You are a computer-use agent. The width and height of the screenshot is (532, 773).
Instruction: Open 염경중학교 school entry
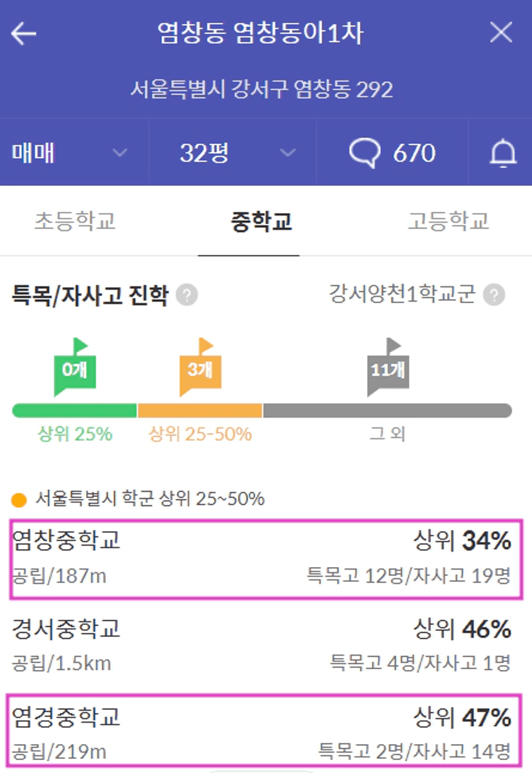pos(266,731)
